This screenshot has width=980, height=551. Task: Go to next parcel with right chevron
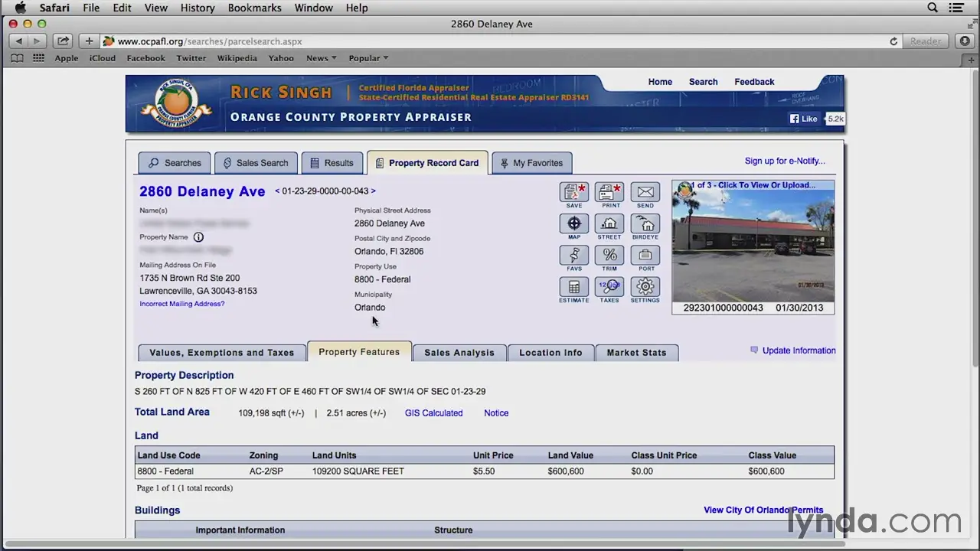373,191
